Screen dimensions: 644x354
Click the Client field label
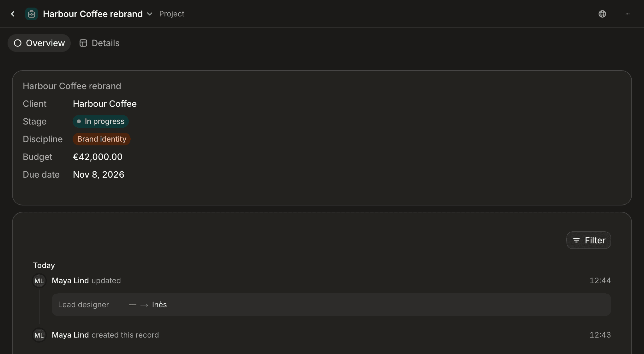tap(35, 104)
